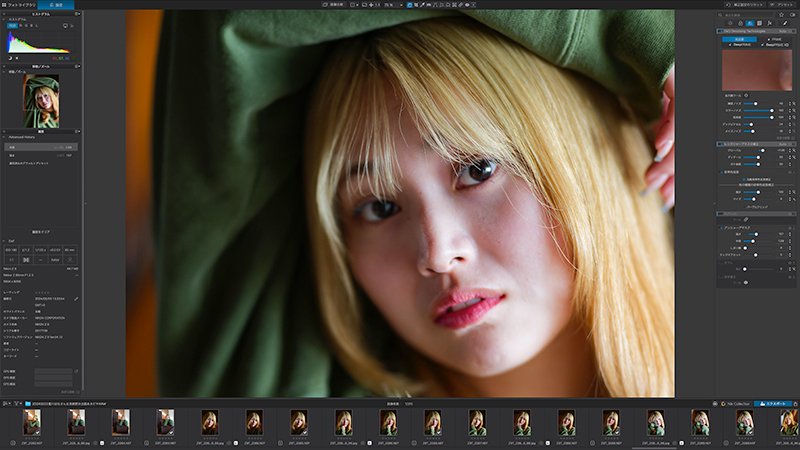Select the DeepPRIME XD denoising option
This screenshot has height=450, width=800.
pyautogui.click(x=774, y=45)
